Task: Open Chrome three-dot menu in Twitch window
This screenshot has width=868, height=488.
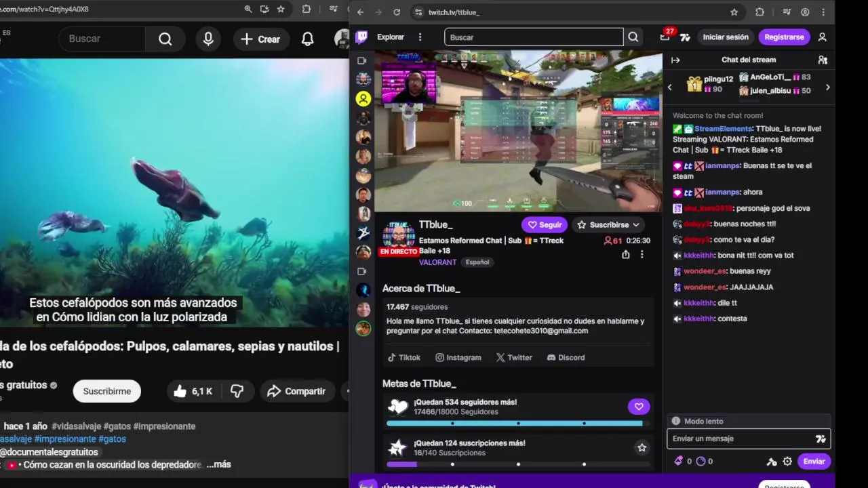Action: pyautogui.click(x=823, y=12)
